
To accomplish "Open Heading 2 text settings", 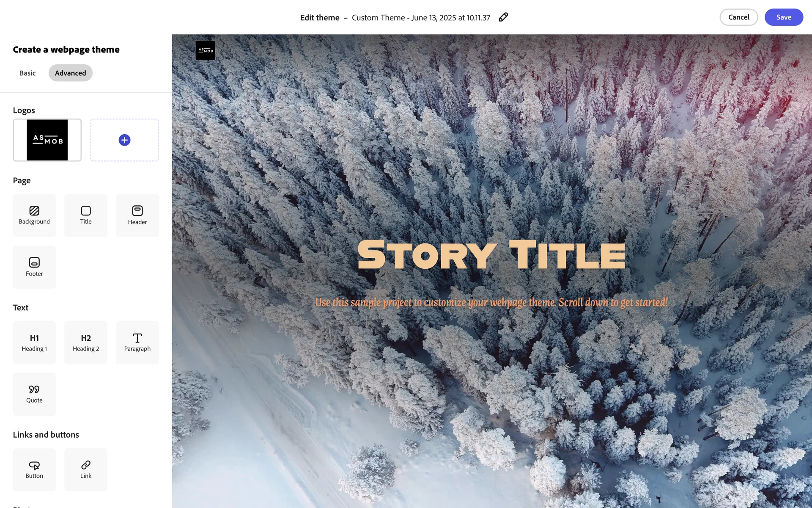I will click(86, 342).
